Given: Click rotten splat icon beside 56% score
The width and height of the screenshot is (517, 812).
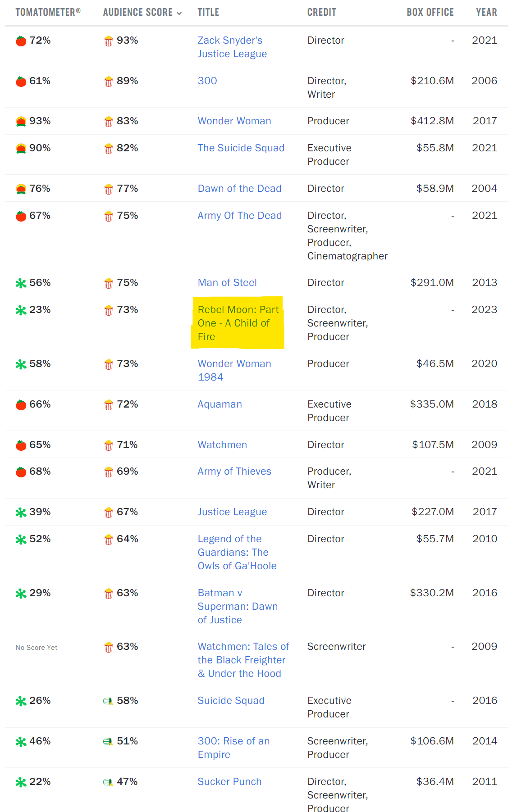Looking at the screenshot, I should tap(21, 283).
